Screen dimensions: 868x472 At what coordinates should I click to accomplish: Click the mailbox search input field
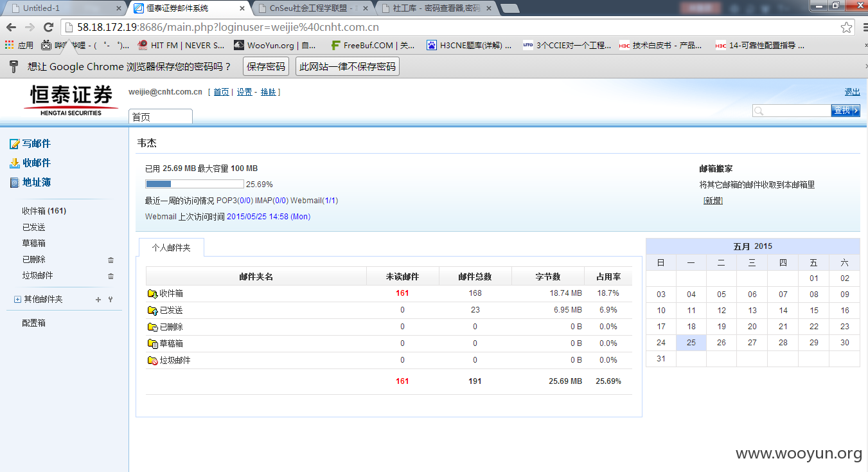[792, 111]
